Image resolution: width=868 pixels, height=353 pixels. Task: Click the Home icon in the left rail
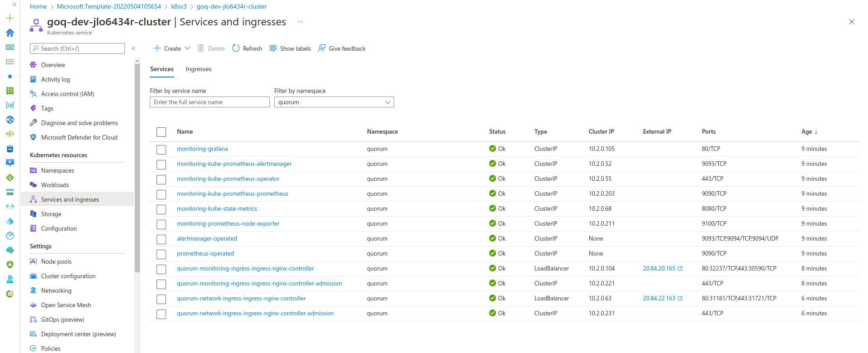10,33
